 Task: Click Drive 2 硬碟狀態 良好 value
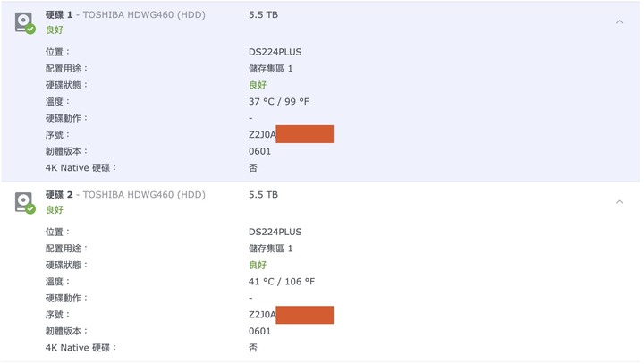(258, 265)
